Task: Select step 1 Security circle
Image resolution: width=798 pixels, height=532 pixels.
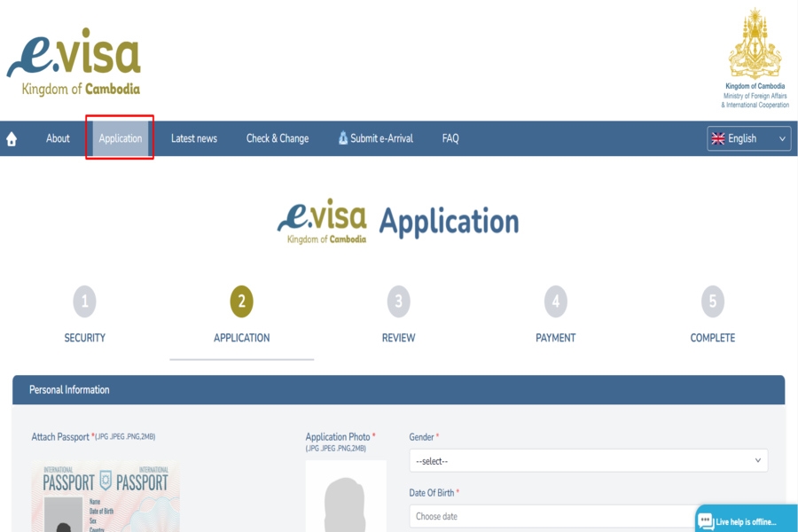Action: pos(84,301)
